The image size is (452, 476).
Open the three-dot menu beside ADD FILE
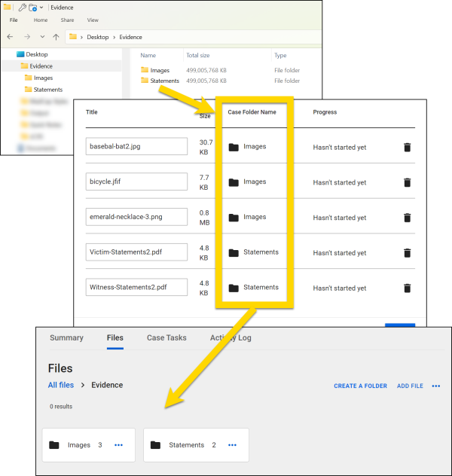(436, 386)
